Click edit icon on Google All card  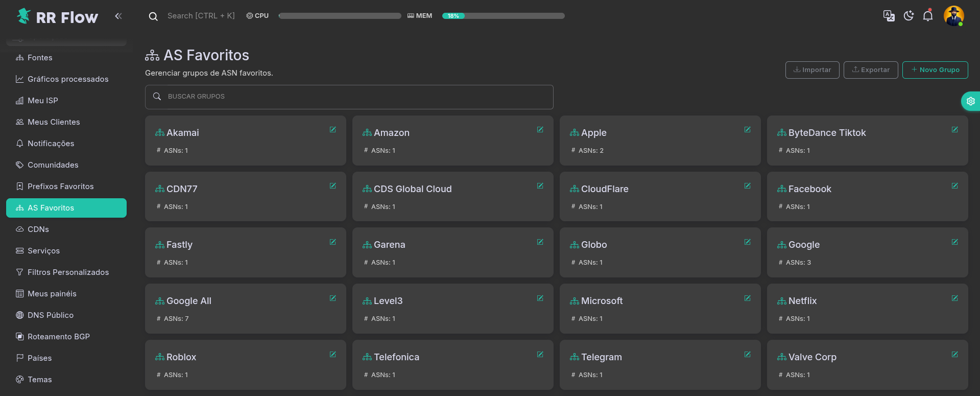point(332,298)
